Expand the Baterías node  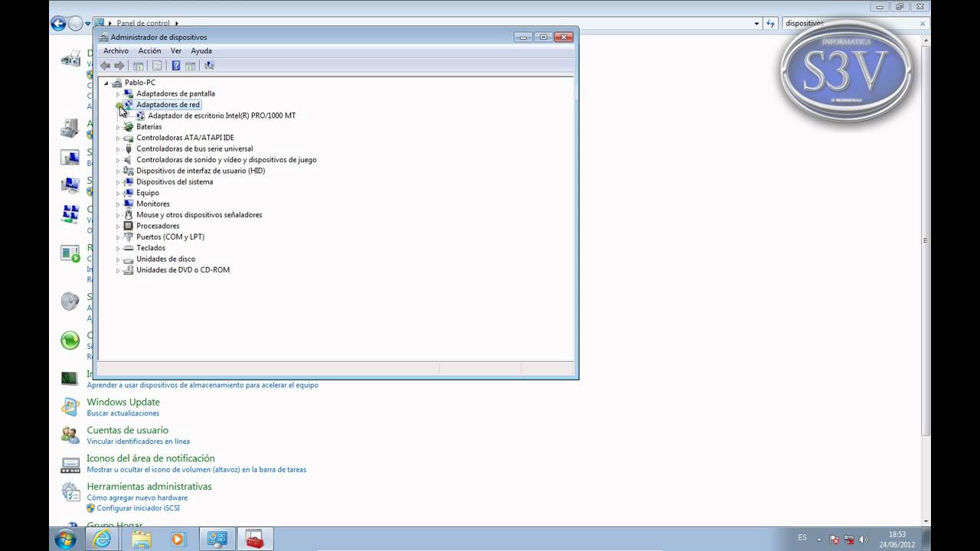pyautogui.click(x=118, y=127)
